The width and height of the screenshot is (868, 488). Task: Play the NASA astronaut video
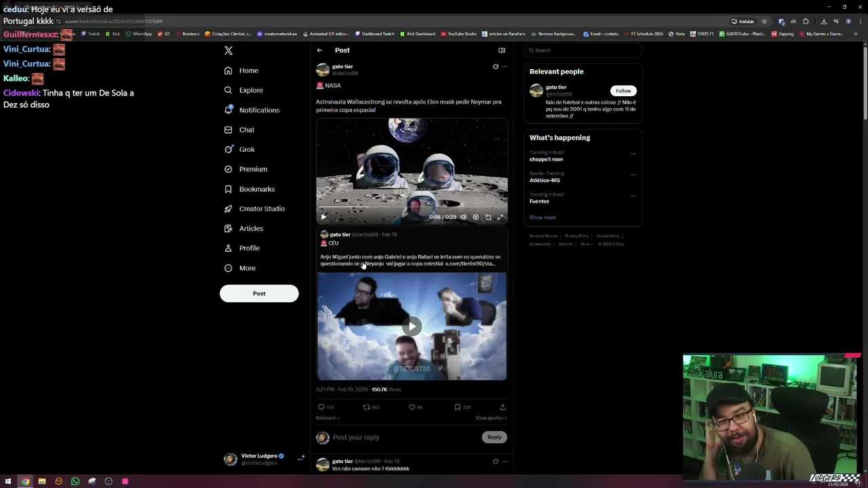(323, 217)
